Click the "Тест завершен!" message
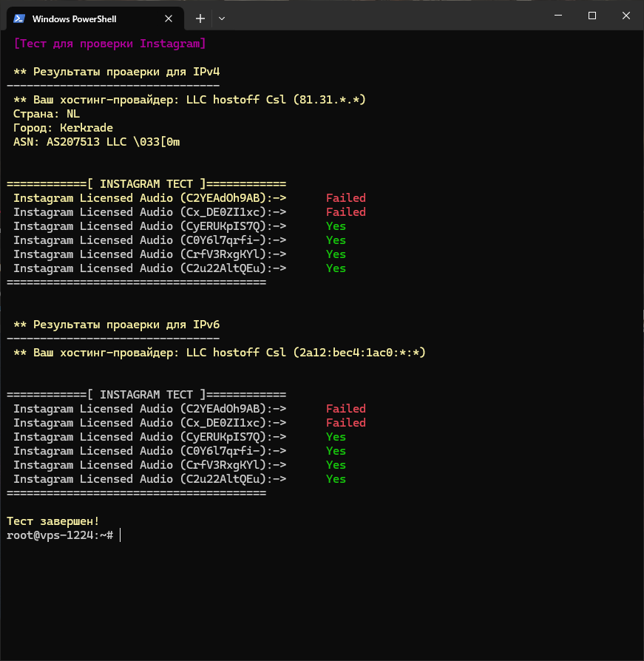 click(52, 521)
